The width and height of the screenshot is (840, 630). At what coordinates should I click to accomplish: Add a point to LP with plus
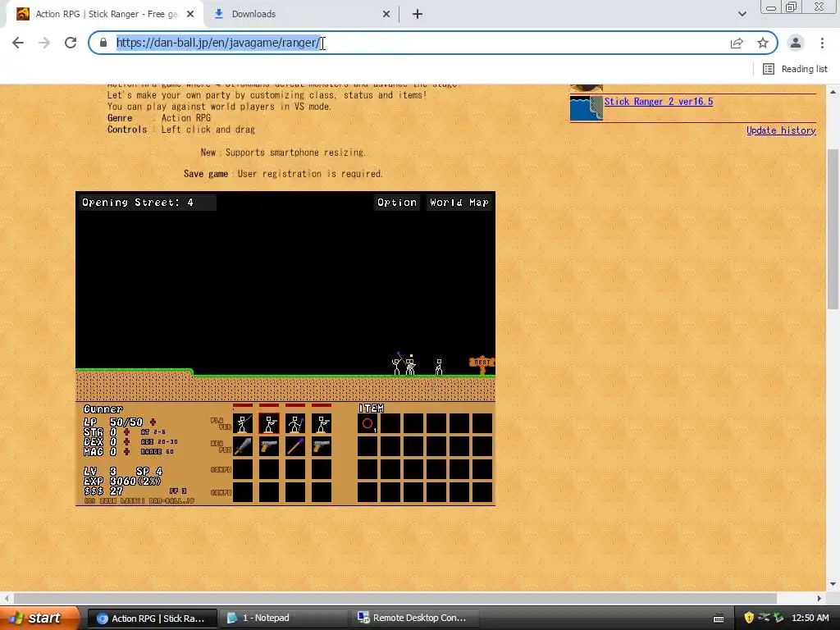tap(153, 422)
